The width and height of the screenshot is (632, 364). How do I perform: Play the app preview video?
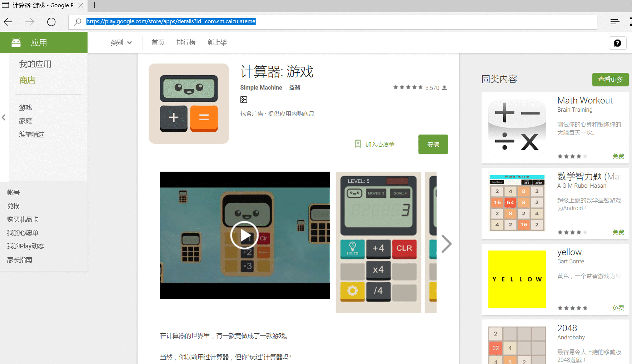click(244, 235)
